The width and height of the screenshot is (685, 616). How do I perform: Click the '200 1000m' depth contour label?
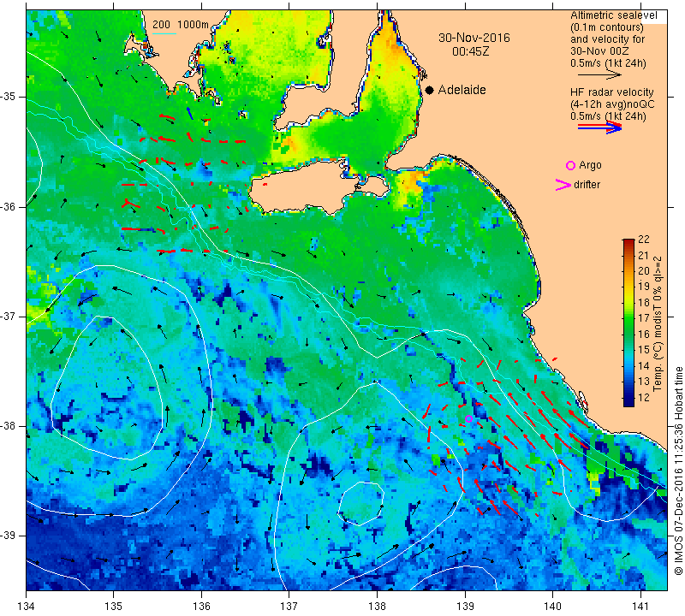(x=181, y=25)
